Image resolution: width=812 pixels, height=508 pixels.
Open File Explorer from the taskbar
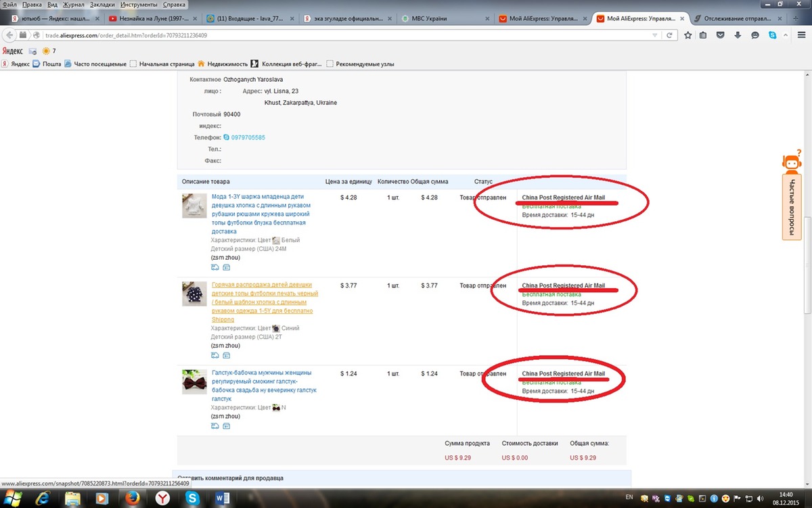(x=72, y=499)
